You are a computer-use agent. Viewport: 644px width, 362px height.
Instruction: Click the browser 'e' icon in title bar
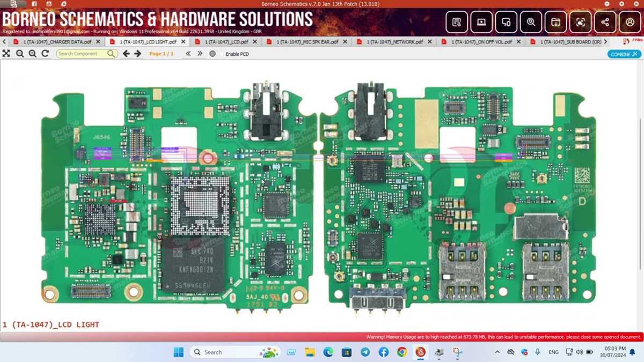pos(64,4)
